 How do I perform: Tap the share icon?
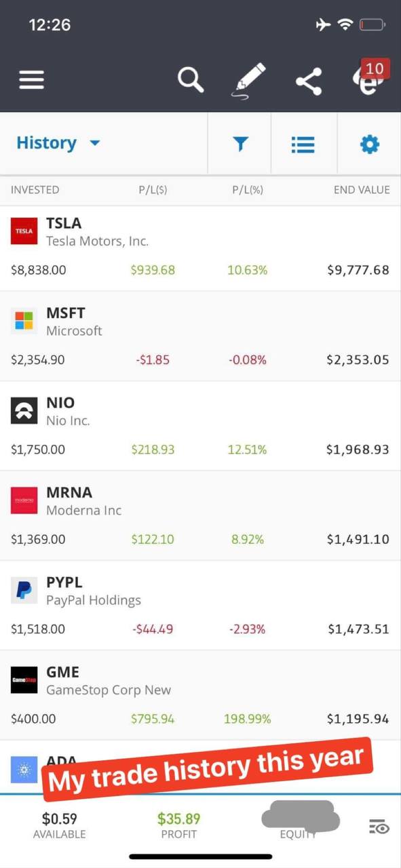coord(309,81)
